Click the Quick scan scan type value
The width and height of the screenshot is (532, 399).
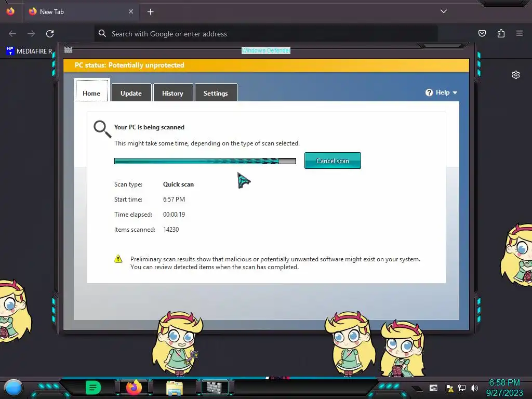(x=179, y=184)
